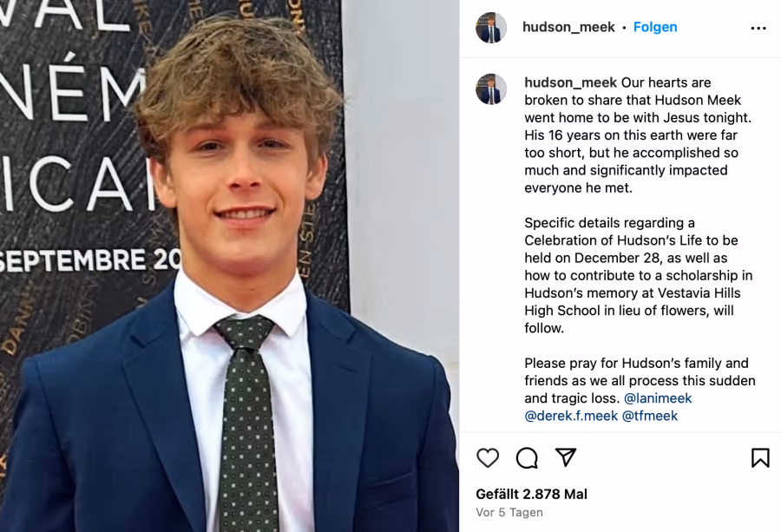Open the @derek.f.meek mention
This screenshot has width=781, height=532.
(x=571, y=416)
